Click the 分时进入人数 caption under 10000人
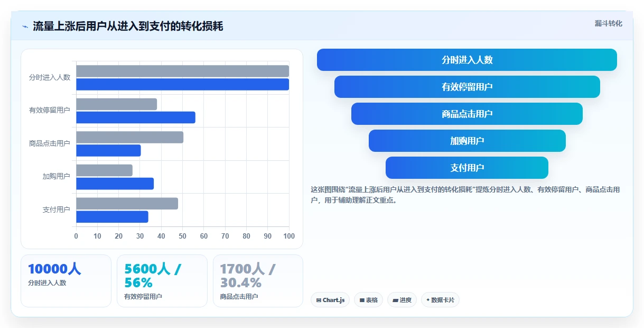The width and height of the screenshot is (644, 328). point(47,283)
